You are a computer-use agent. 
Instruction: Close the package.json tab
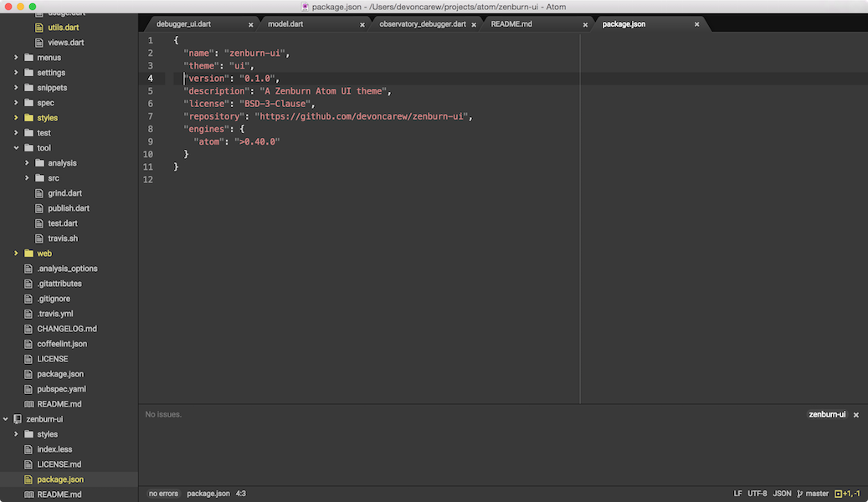pos(697,24)
